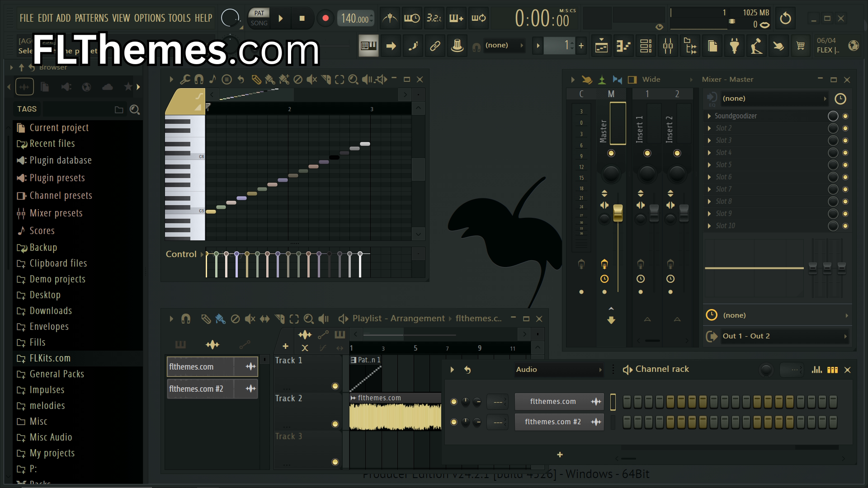
Task: Start playback with the Play button
Action: [x=281, y=19]
